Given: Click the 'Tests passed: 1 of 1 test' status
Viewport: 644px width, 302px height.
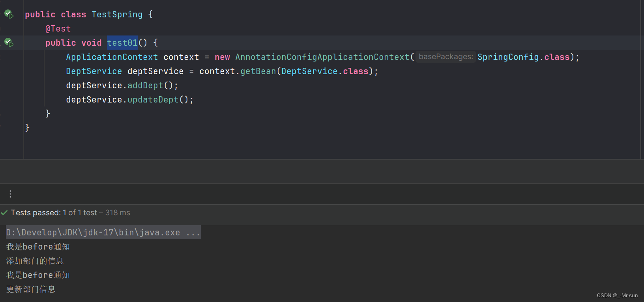Looking at the screenshot, I should tap(54, 213).
